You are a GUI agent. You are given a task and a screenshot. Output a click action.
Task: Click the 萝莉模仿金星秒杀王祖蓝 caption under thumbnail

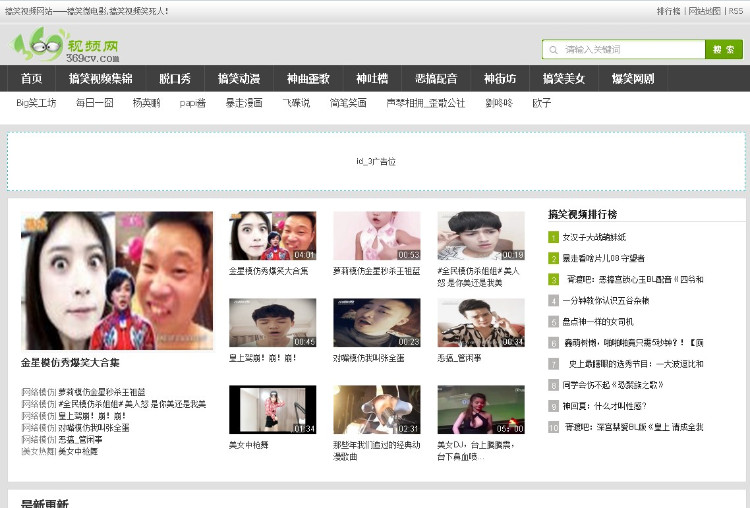(x=376, y=271)
